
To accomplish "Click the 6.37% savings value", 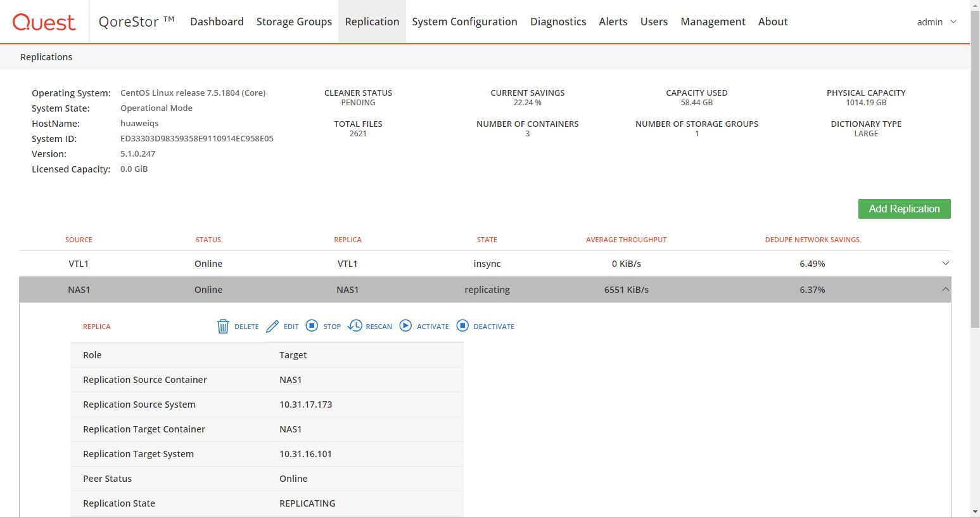I will [x=812, y=290].
